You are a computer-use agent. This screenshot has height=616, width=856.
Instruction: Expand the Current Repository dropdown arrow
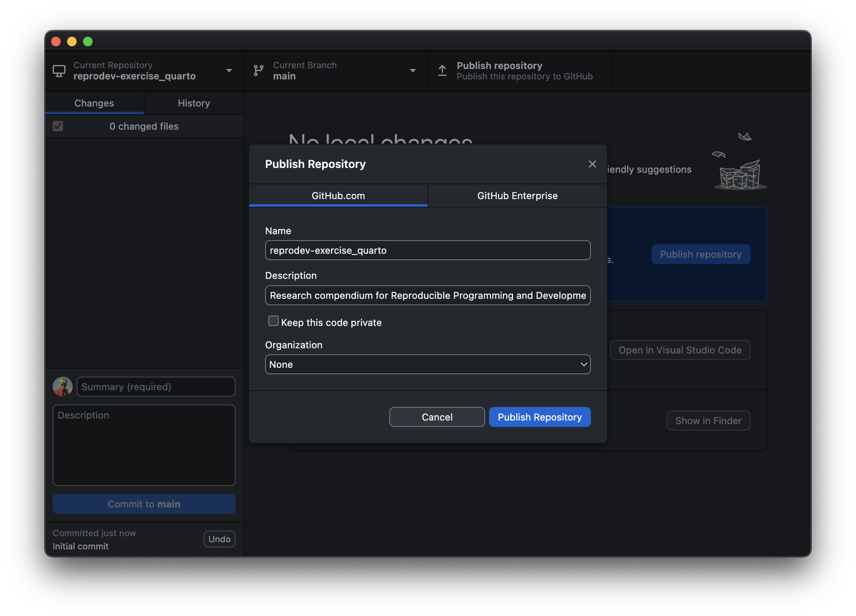coord(229,71)
